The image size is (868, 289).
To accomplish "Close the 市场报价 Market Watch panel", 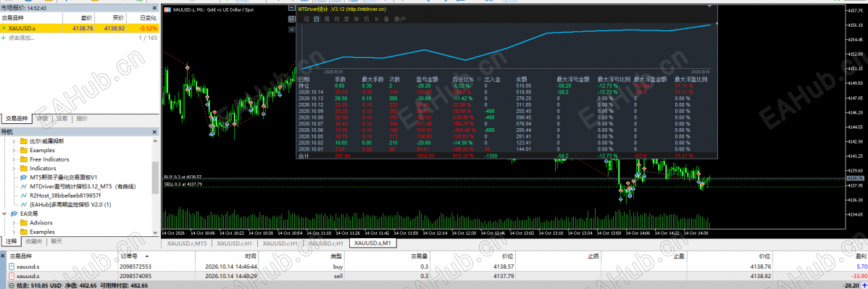I will pos(154,8).
